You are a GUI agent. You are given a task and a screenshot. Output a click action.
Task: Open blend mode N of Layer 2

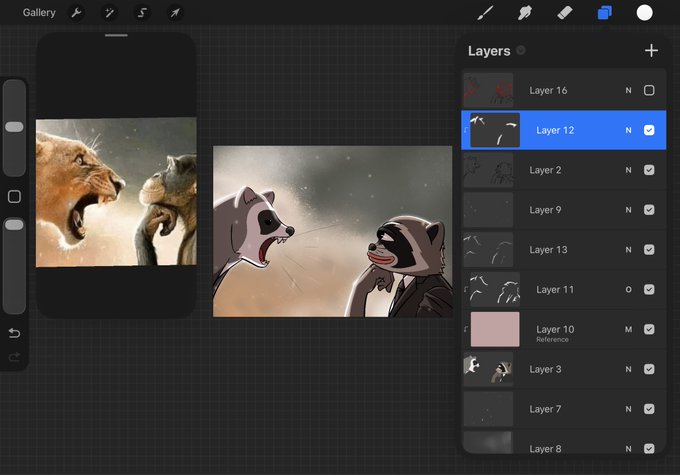point(628,170)
